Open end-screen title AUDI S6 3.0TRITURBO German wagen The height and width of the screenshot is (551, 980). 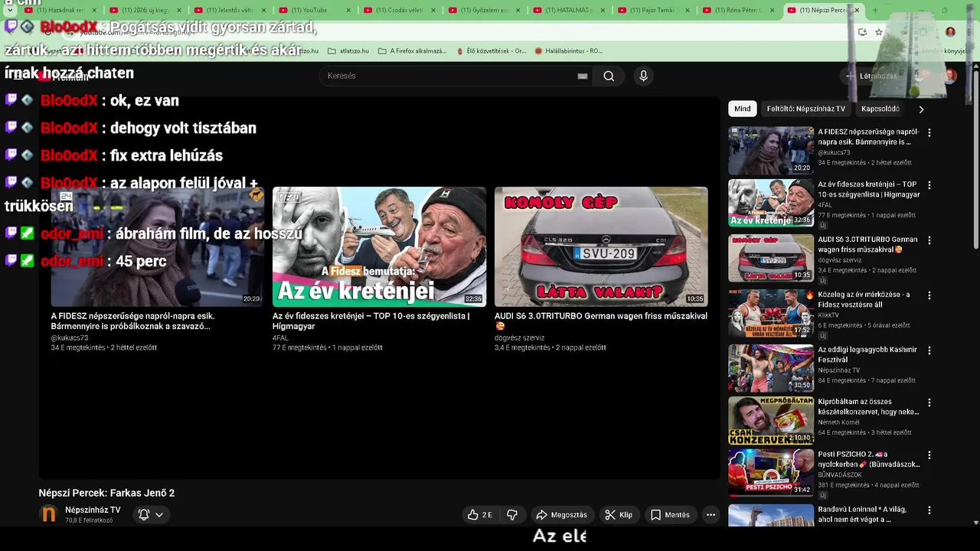(601, 321)
